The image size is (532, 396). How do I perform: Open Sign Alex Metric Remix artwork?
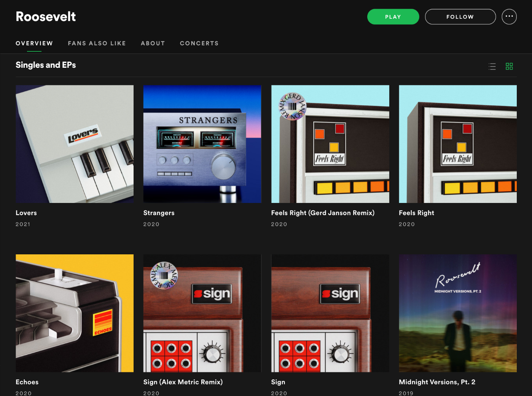click(202, 313)
